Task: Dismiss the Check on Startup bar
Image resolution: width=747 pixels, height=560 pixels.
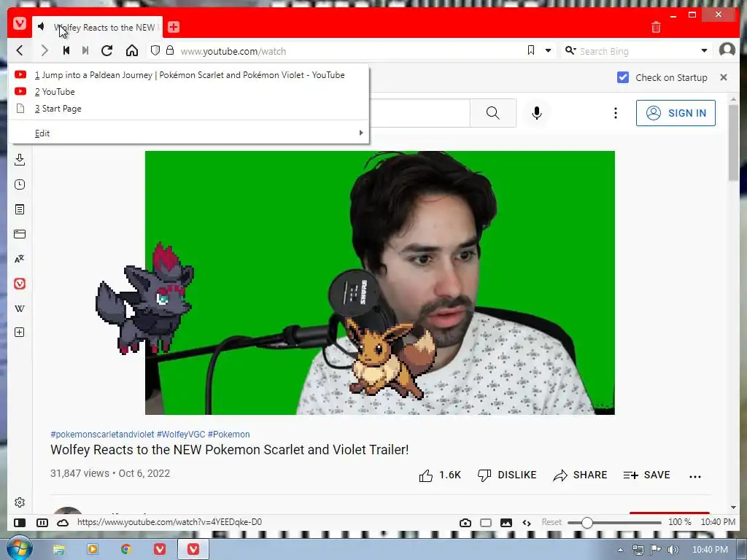Action: click(x=724, y=77)
